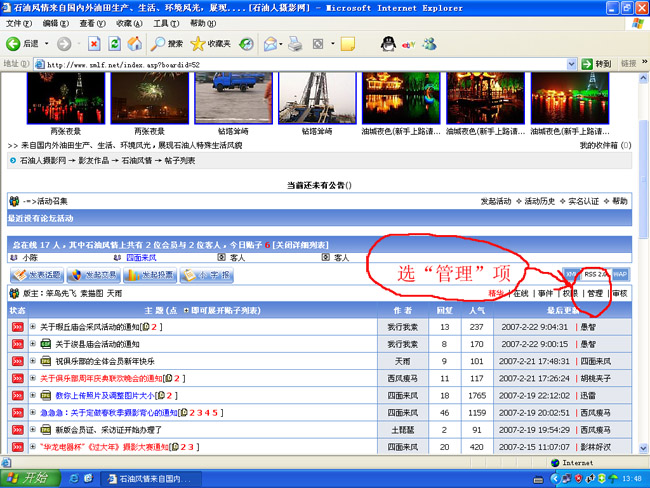Open the truck thumbnail 钻塔耸屿
This screenshot has height=488, width=650.
point(233,98)
